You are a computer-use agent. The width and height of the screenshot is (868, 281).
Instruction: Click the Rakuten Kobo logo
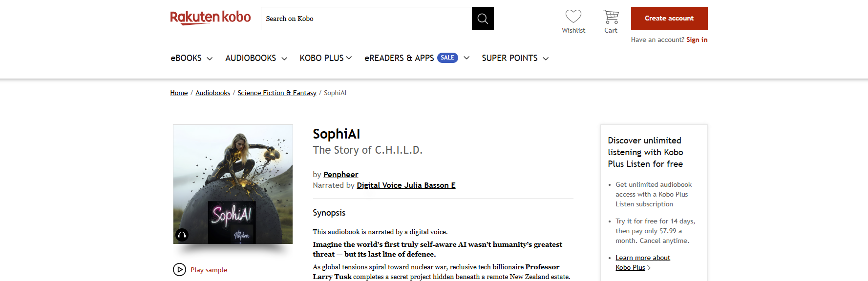click(211, 17)
